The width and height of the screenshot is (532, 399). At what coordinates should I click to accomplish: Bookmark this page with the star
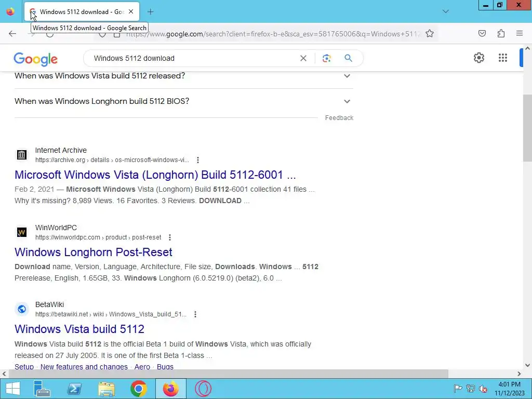click(430, 33)
